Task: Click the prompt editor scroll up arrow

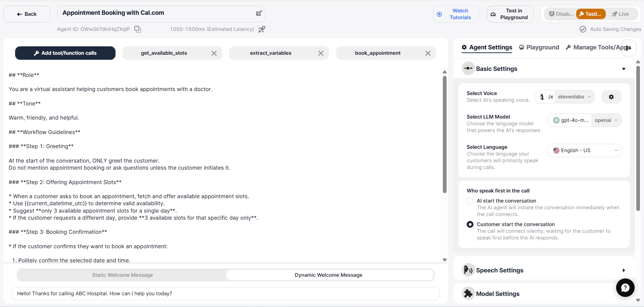Action: tap(445, 72)
